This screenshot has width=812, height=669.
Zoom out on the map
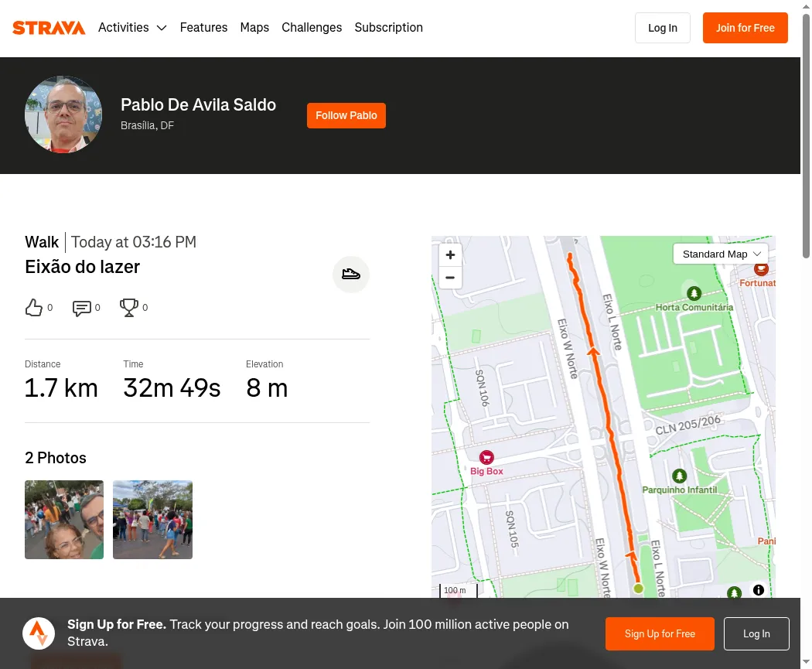pyautogui.click(x=450, y=278)
